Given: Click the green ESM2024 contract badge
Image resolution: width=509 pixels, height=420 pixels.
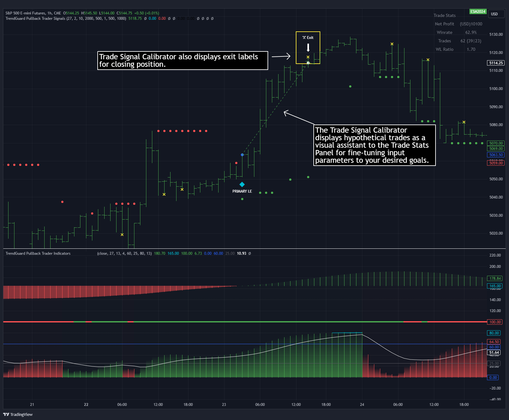Looking at the screenshot, I should click(x=478, y=11).
